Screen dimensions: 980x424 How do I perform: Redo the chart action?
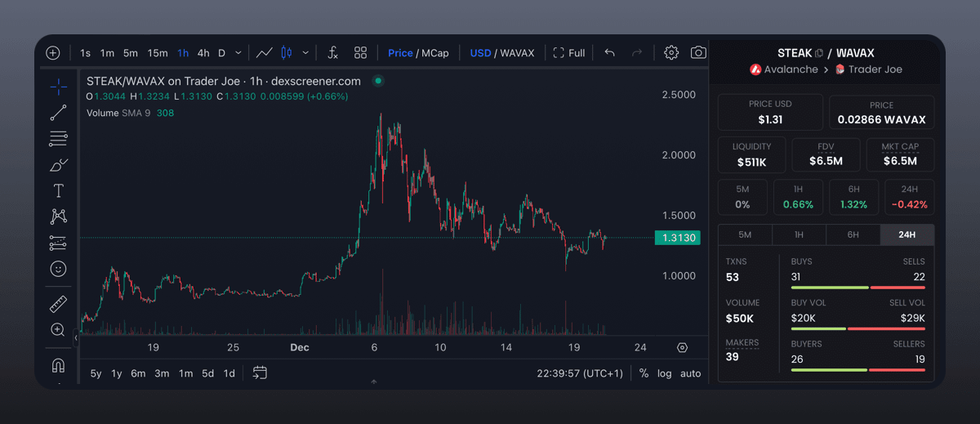coord(637,53)
